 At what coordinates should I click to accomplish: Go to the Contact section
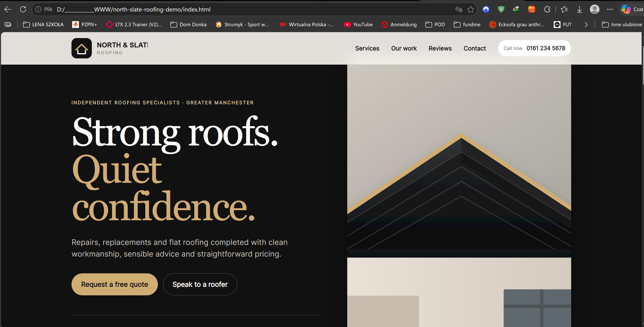point(475,48)
